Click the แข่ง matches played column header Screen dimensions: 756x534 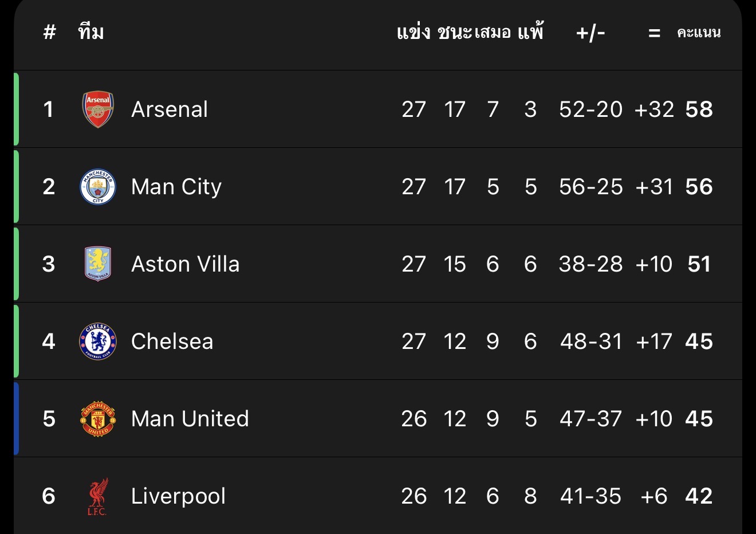click(x=414, y=33)
